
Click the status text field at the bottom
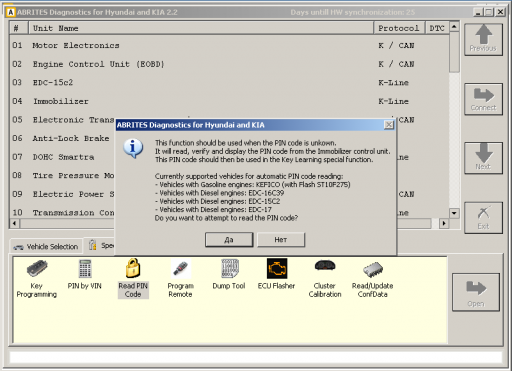(256, 357)
